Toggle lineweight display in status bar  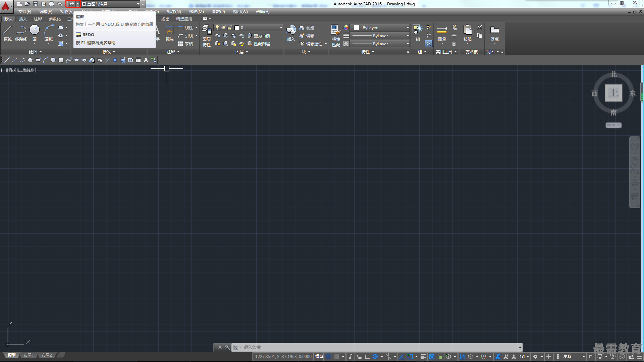pos(423,357)
